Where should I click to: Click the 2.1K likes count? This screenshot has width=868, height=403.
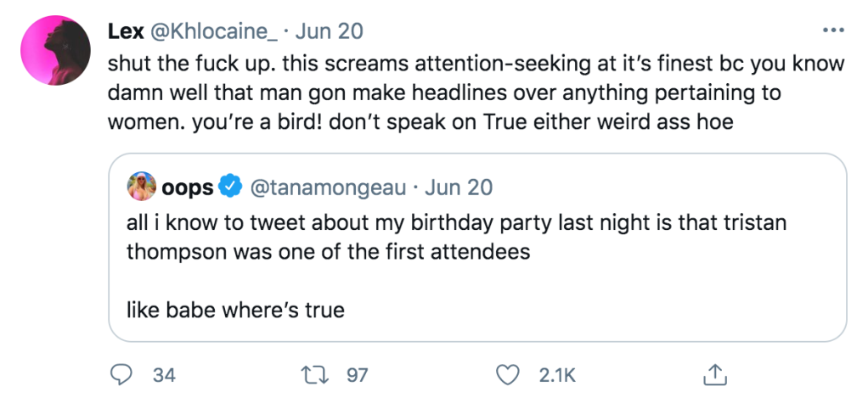click(559, 374)
